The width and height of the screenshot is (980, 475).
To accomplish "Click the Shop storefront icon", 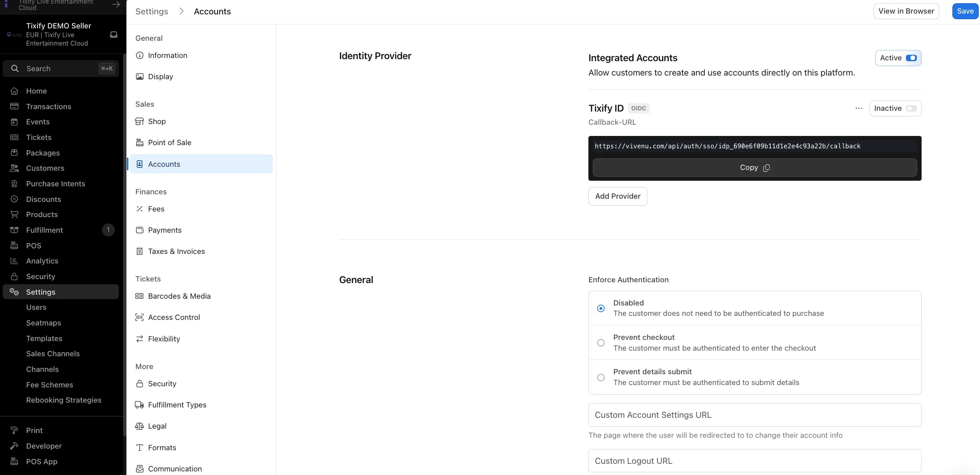I will (140, 122).
